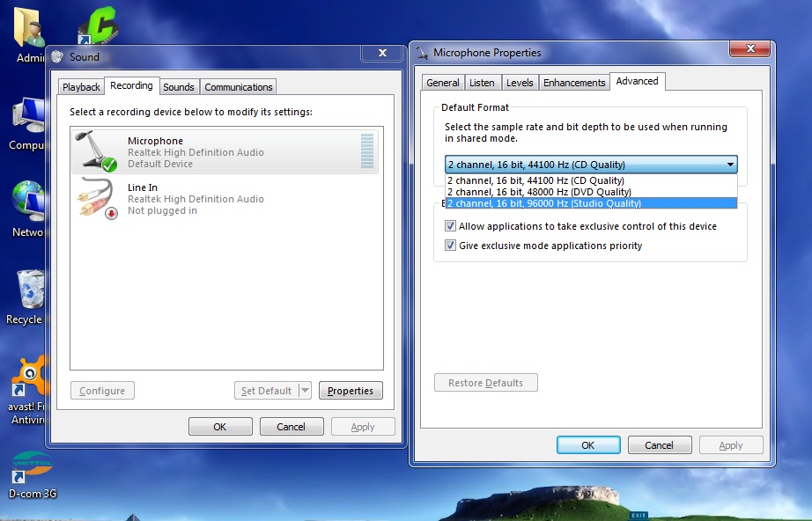
Task: Click the Set Default button
Action: [x=267, y=391]
